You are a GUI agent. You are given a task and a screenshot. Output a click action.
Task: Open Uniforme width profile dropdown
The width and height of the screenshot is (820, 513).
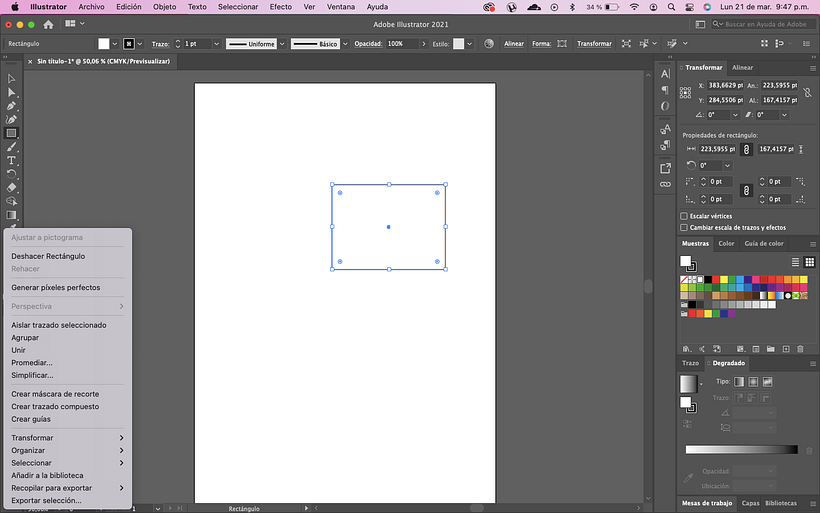[282, 44]
